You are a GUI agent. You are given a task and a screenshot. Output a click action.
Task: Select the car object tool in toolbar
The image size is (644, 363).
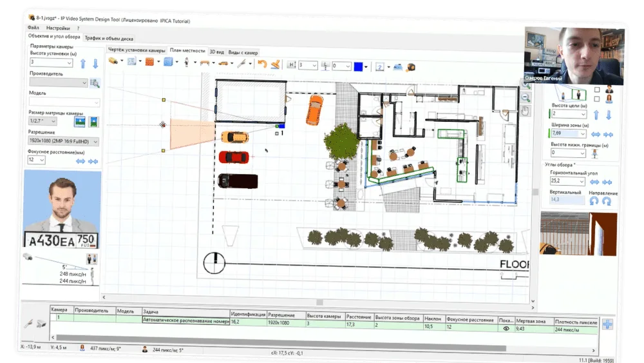(x=223, y=63)
